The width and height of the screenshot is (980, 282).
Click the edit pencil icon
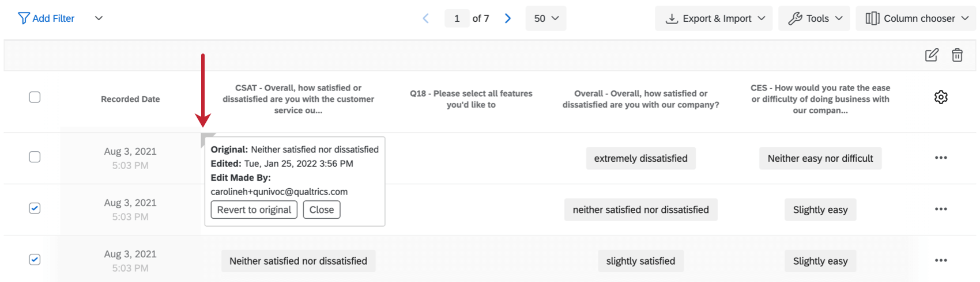click(932, 55)
